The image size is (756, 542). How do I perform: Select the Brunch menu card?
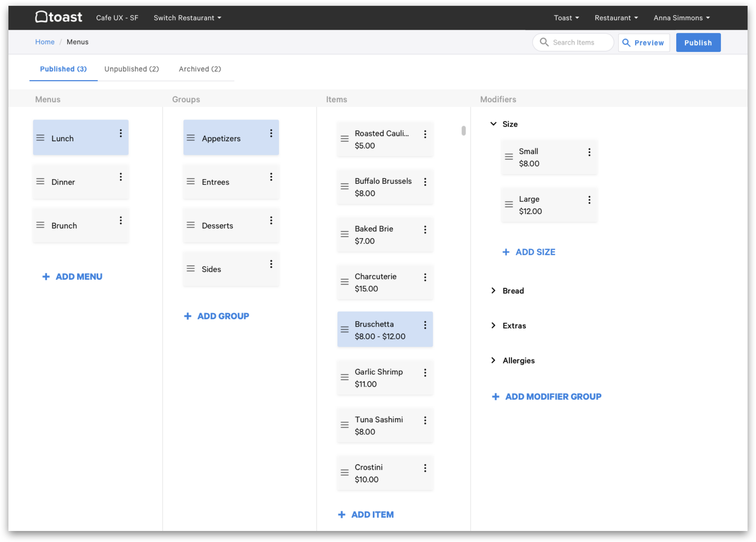(x=81, y=225)
